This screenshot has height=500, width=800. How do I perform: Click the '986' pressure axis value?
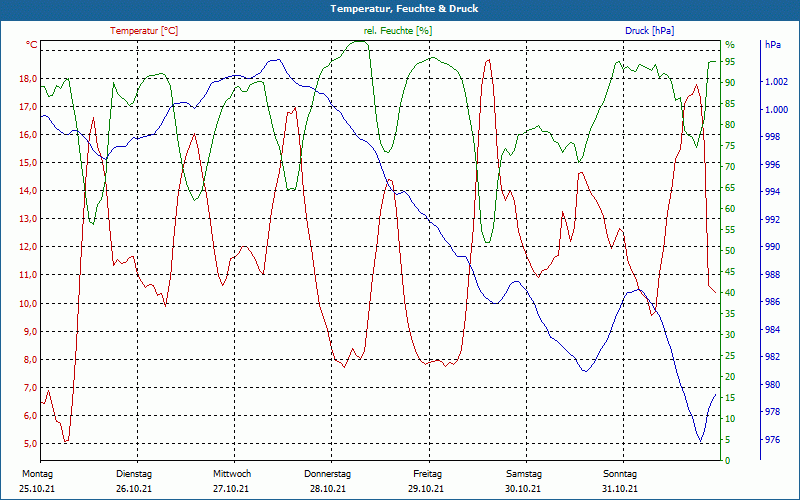tap(772, 302)
